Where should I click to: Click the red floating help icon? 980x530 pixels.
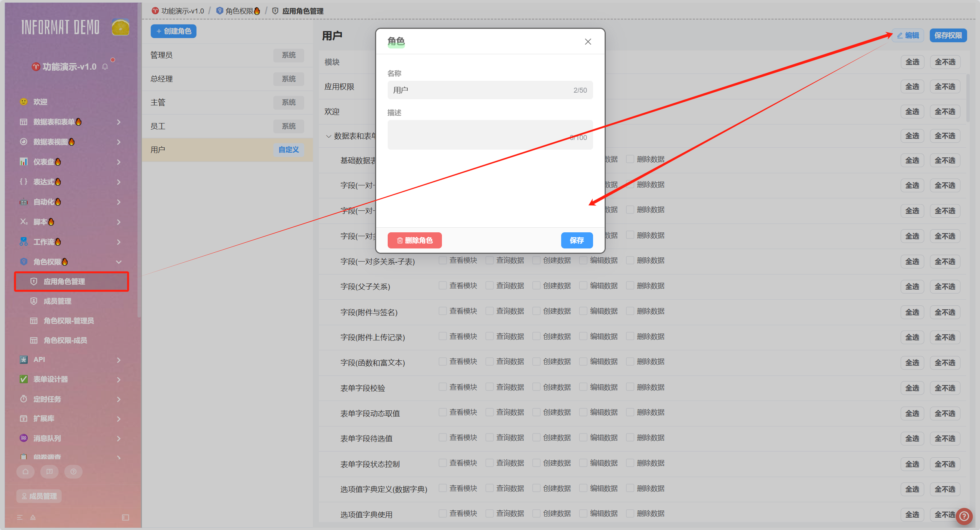[964, 516]
